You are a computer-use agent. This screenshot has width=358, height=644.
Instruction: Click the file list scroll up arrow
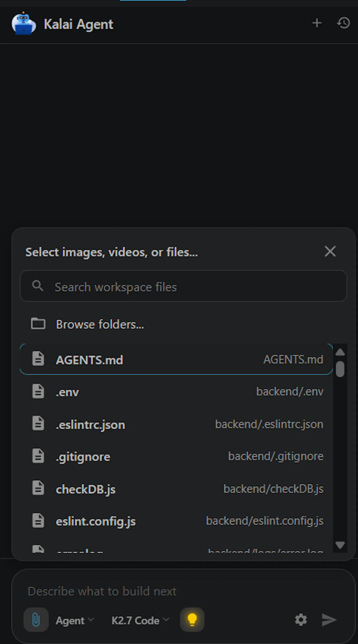pyautogui.click(x=340, y=352)
